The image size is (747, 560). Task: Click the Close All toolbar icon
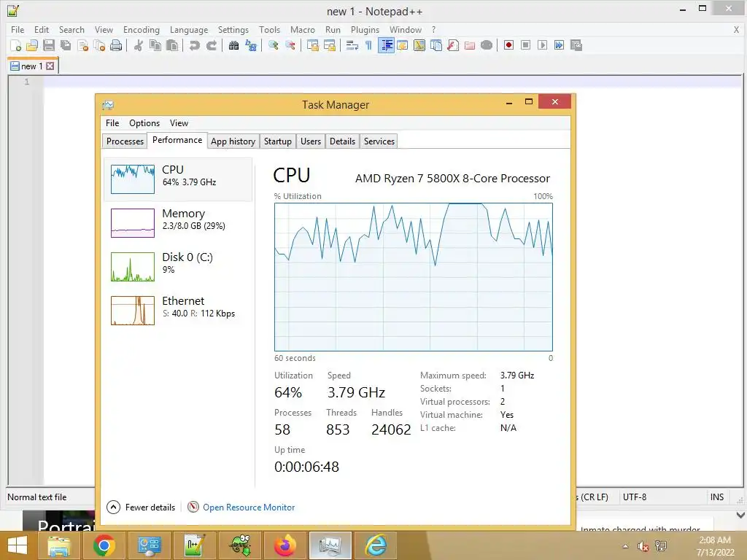[x=99, y=45]
